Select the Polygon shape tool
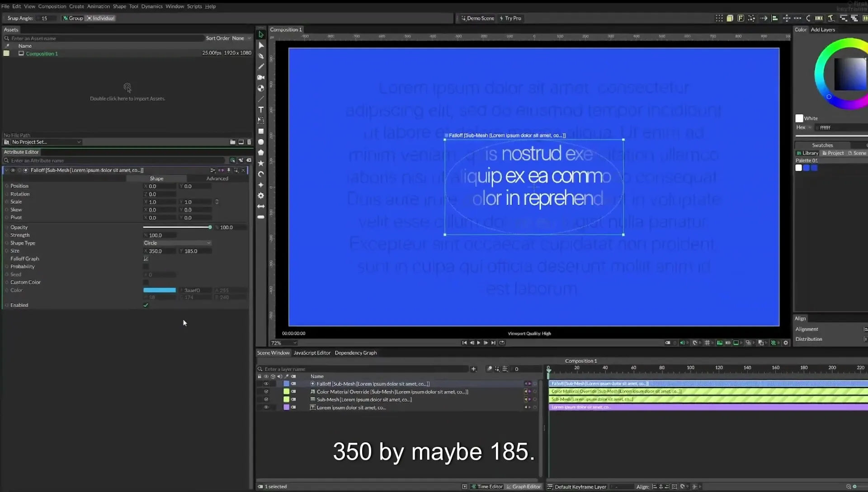The height and width of the screenshot is (492, 868). [261, 153]
